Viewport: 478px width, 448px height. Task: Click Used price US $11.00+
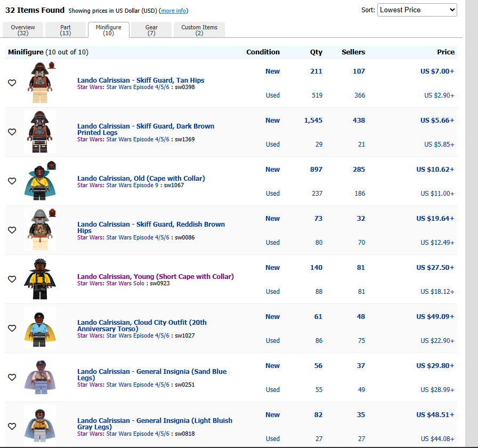click(438, 194)
